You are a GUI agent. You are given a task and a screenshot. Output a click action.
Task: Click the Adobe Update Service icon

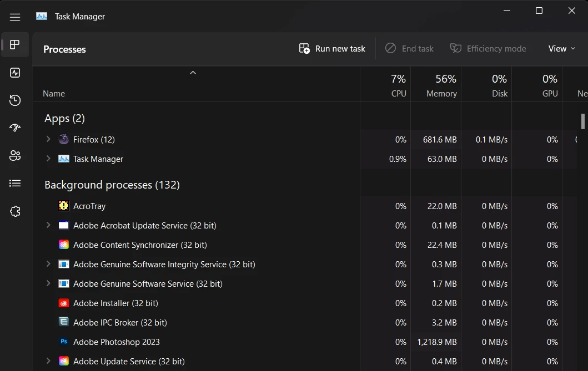(x=64, y=361)
